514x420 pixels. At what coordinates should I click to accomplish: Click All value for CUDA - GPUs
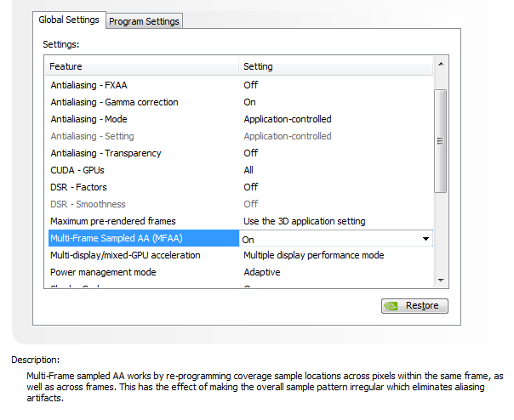[x=248, y=170]
